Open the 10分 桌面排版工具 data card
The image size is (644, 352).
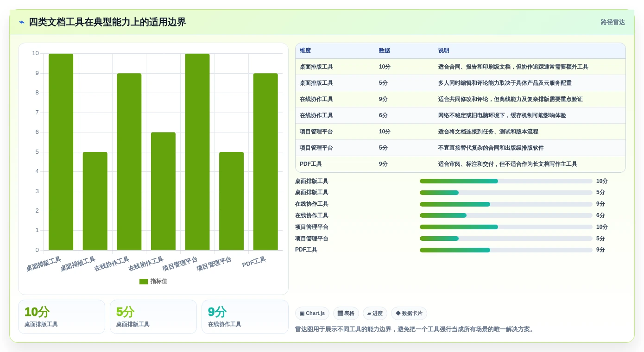pos(62,317)
